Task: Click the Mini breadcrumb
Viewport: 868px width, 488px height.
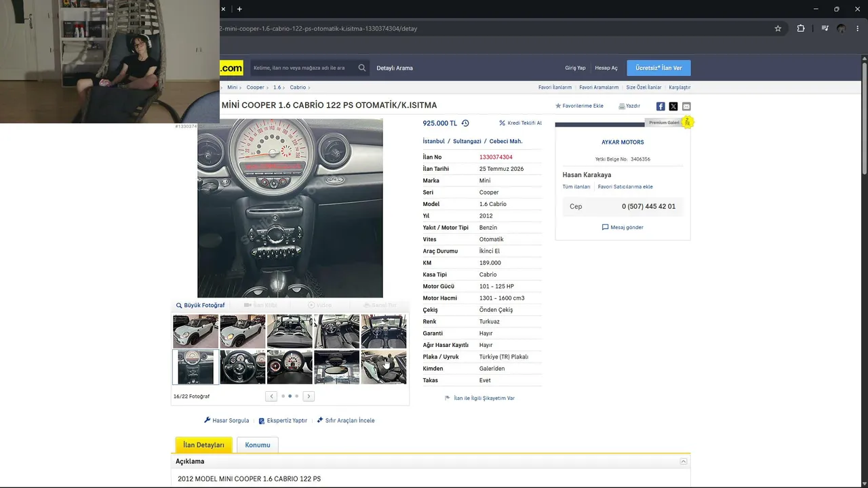Action: click(x=233, y=87)
